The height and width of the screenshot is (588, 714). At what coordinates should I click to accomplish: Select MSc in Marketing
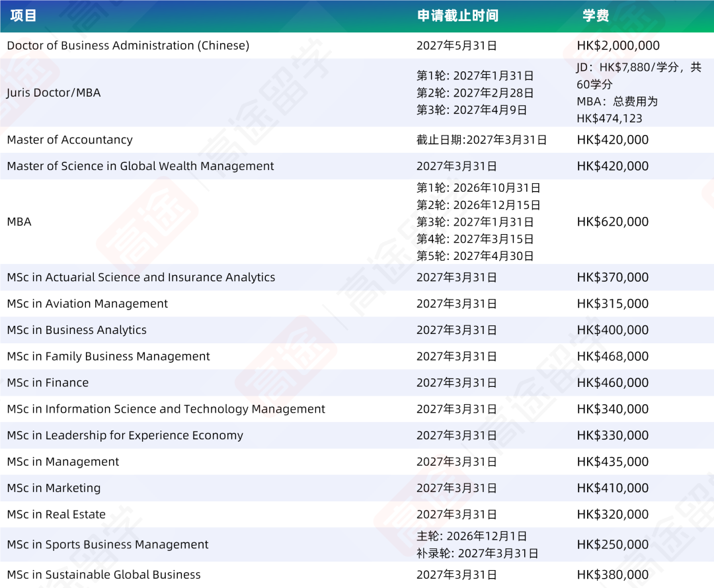(x=54, y=489)
